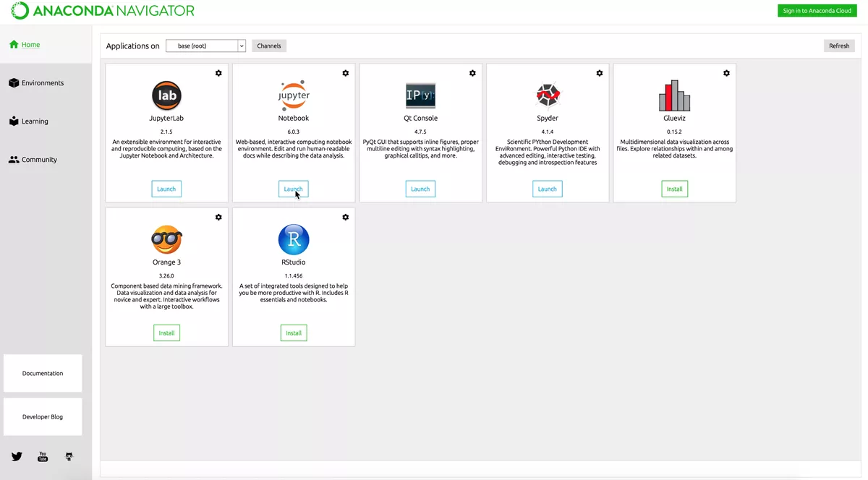Viewport: 868px width, 480px height.
Task: Click Glueviz version 0.15.2 text
Action: click(674, 132)
